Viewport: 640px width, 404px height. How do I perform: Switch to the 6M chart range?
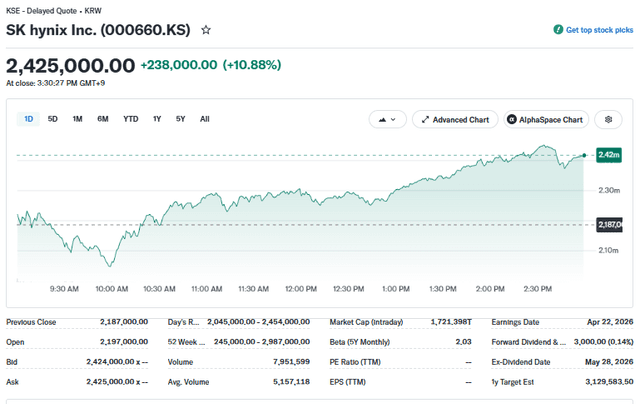point(103,119)
